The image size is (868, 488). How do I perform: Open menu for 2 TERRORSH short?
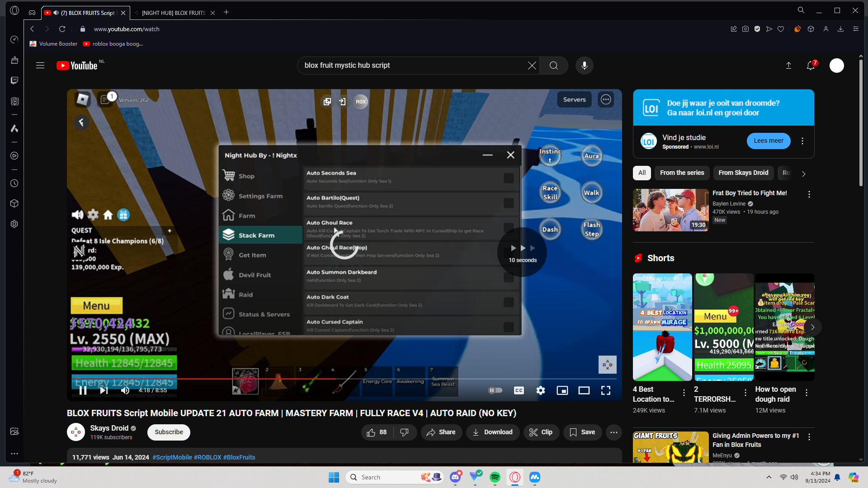[x=745, y=393]
